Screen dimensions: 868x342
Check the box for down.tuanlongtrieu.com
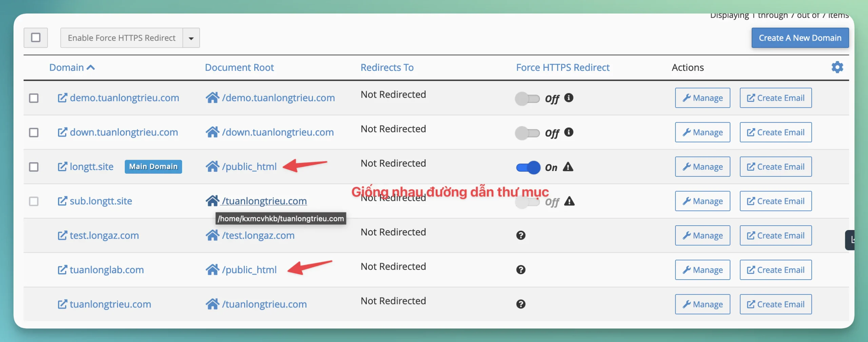click(34, 132)
